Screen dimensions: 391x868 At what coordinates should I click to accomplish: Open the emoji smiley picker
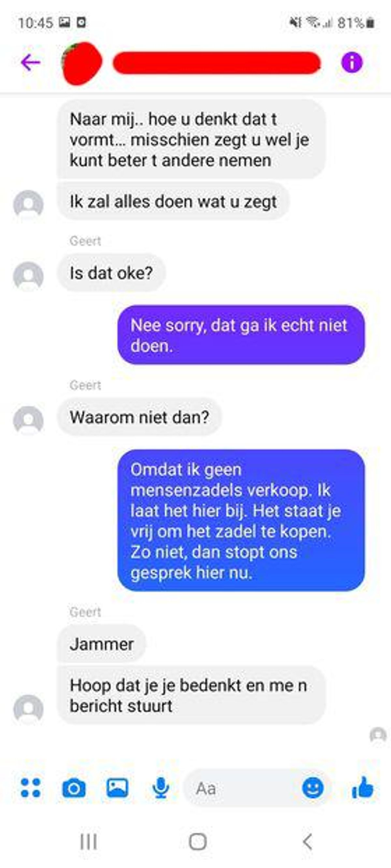313,788
